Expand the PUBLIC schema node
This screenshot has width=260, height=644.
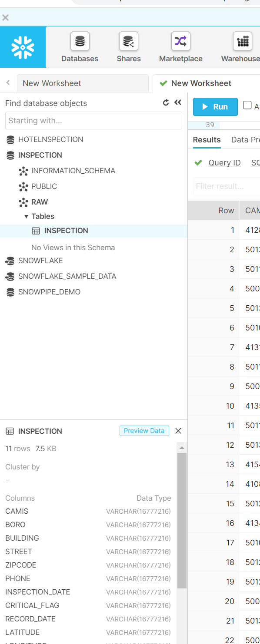(x=38, y=186)
